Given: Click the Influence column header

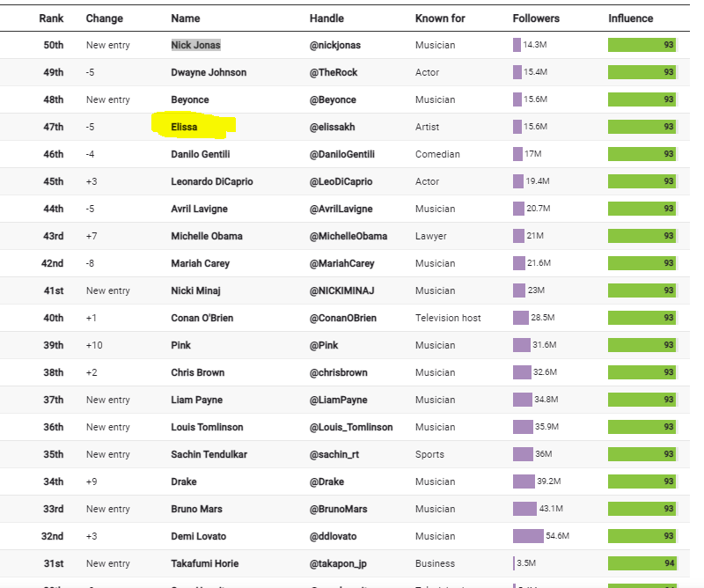Looking at the screenshot, I should 630,18.
